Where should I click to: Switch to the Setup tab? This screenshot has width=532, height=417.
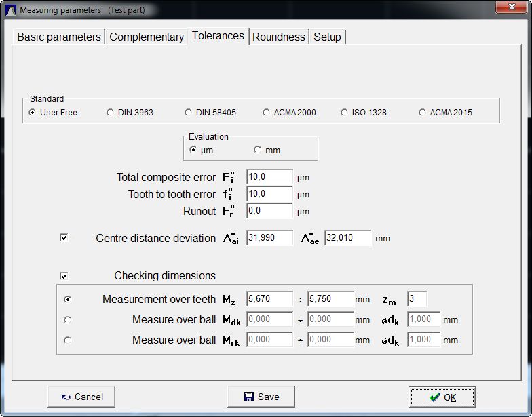[327, 37]
